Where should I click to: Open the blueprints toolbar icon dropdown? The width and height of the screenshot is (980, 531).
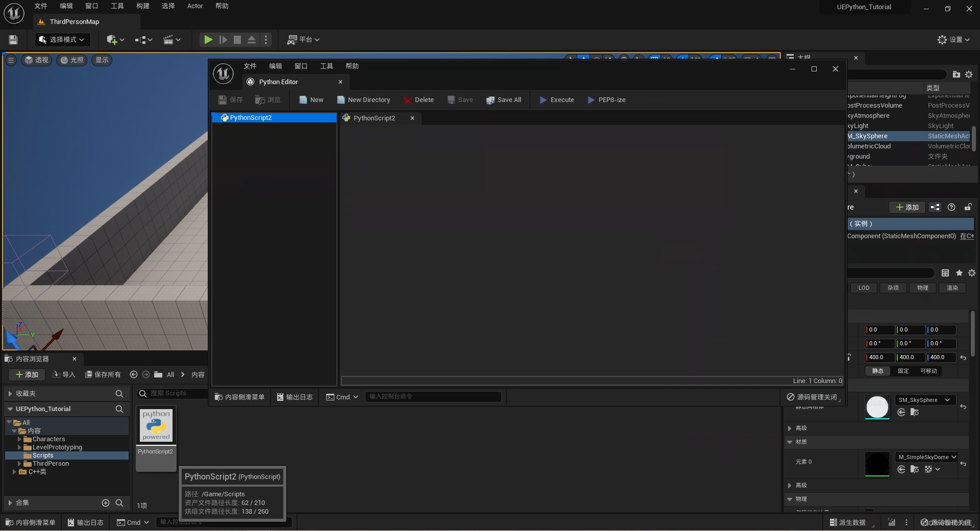[143, 40]
